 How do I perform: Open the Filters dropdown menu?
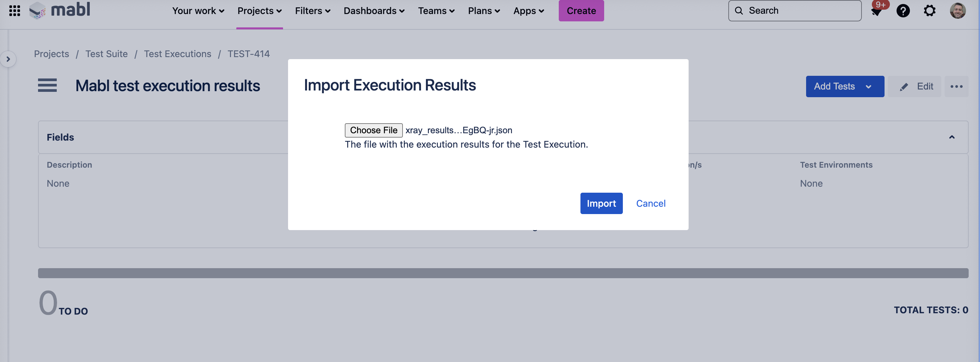(x=312, y=11)
